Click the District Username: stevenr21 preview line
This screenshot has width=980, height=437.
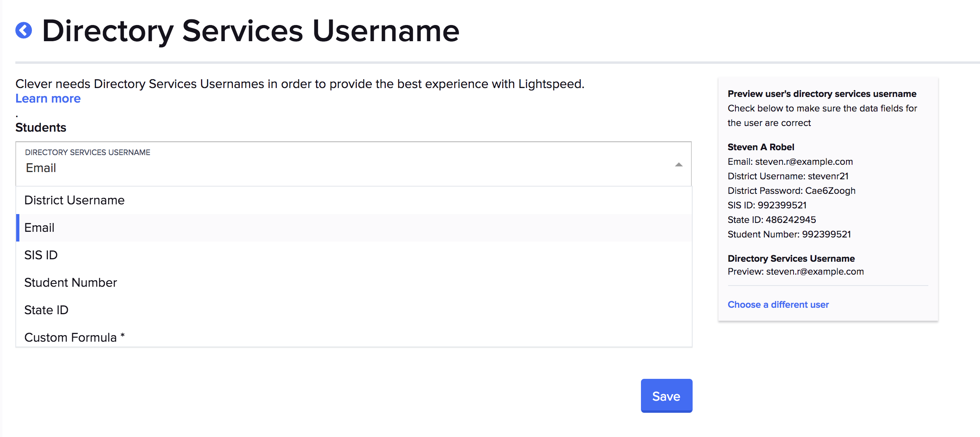click(x=788, y=176)
